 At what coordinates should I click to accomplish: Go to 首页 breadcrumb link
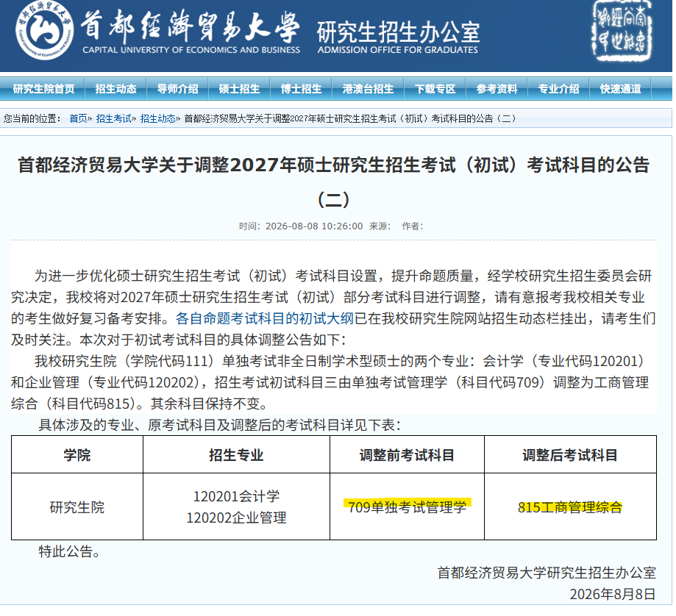(78, 118)
